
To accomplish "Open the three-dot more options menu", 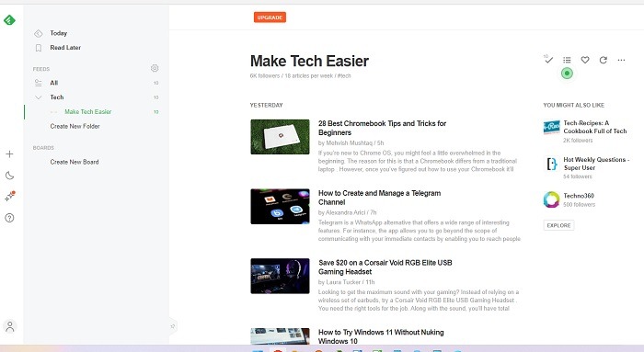I will tap(621, 61).
